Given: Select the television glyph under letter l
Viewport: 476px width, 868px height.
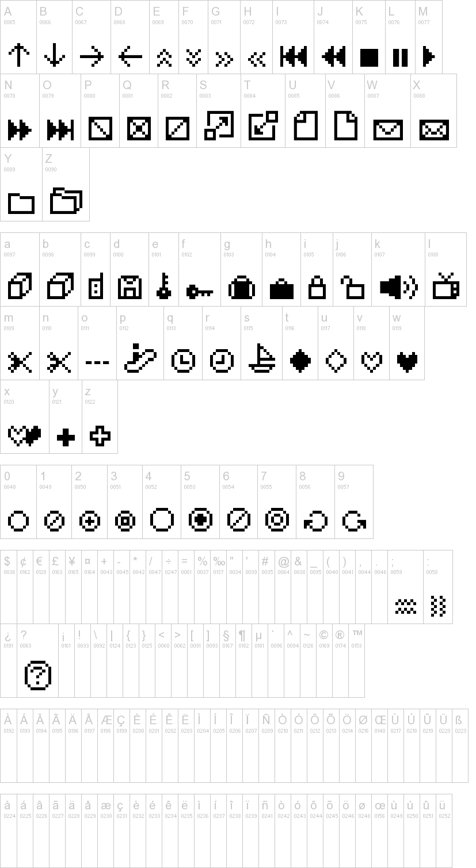Looking at the screenshot, I should click(445, 286).
